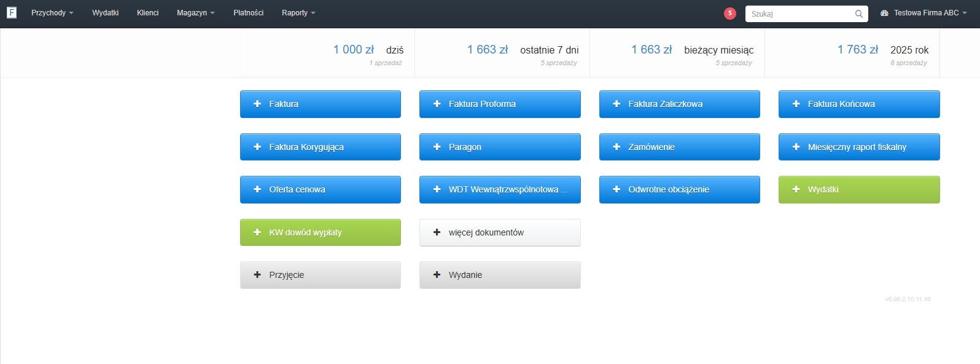The image size is (980, 364).
Task: Expand the Magazyn dropdown menu
Action: point(196,13)
